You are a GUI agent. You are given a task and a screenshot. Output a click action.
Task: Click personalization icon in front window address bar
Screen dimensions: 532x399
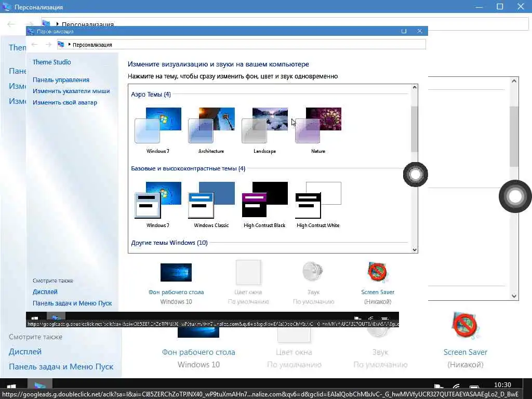tap(61, 45)
